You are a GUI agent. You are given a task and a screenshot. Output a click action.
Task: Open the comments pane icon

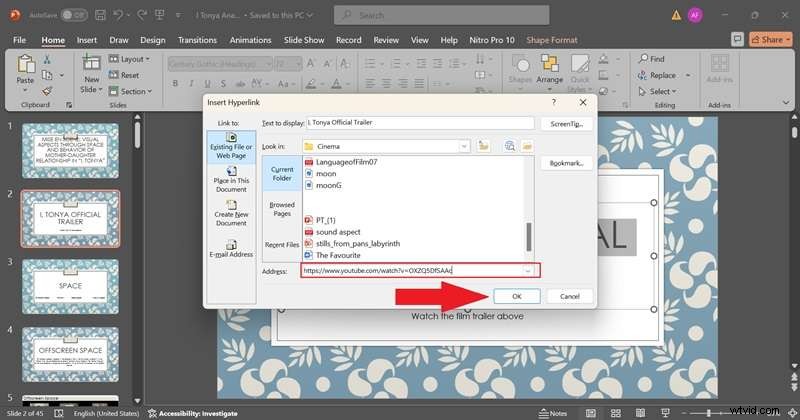pos(737,39)
